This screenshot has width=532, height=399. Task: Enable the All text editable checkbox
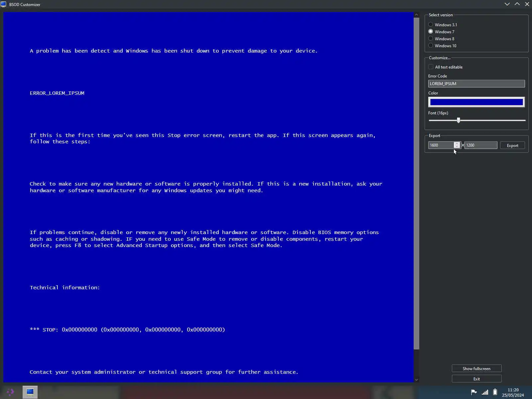pyautogui.click(x=431, y=67)
